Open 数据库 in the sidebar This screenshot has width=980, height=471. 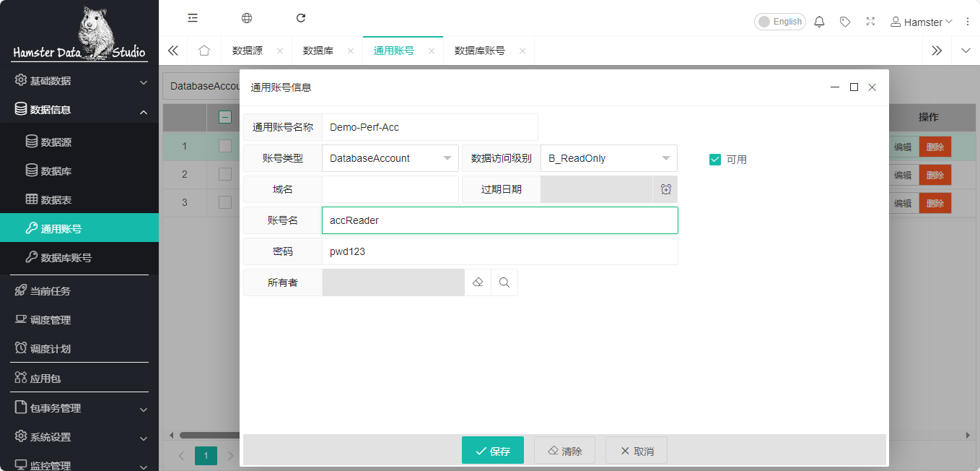click(x=79, y=171)
